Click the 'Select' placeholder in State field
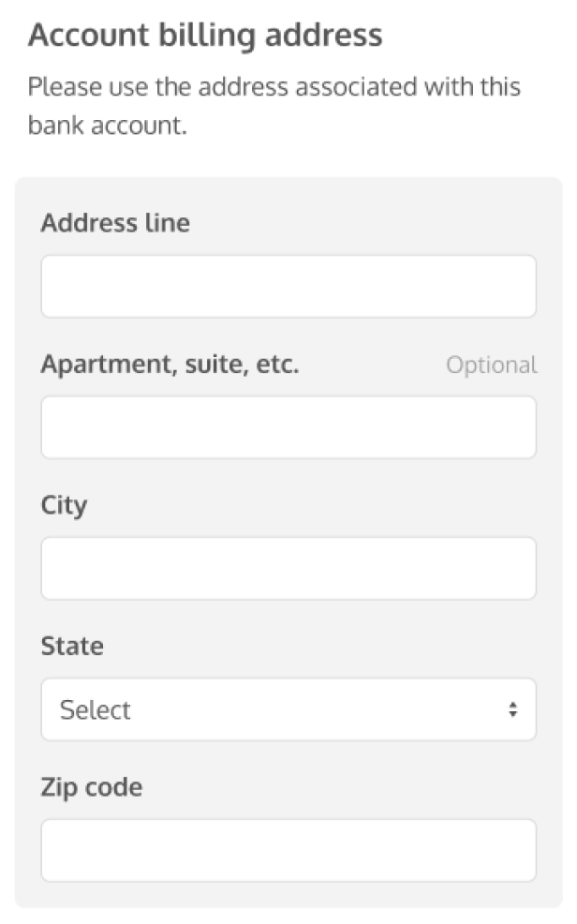 point(96,710)
